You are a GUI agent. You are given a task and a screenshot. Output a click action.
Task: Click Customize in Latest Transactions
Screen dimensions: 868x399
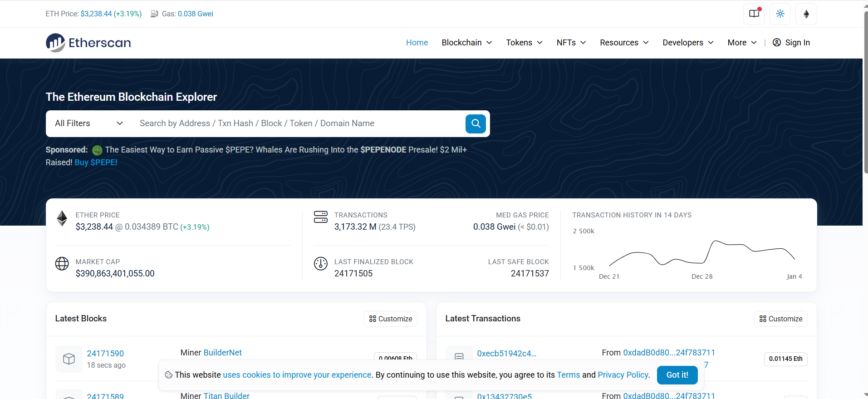(781, 319)
